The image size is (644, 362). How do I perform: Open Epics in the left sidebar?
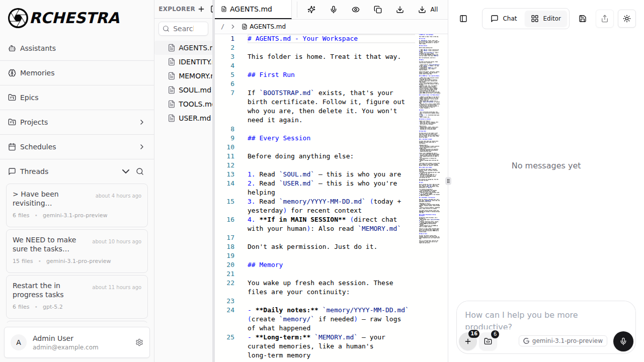coord(77,98)
